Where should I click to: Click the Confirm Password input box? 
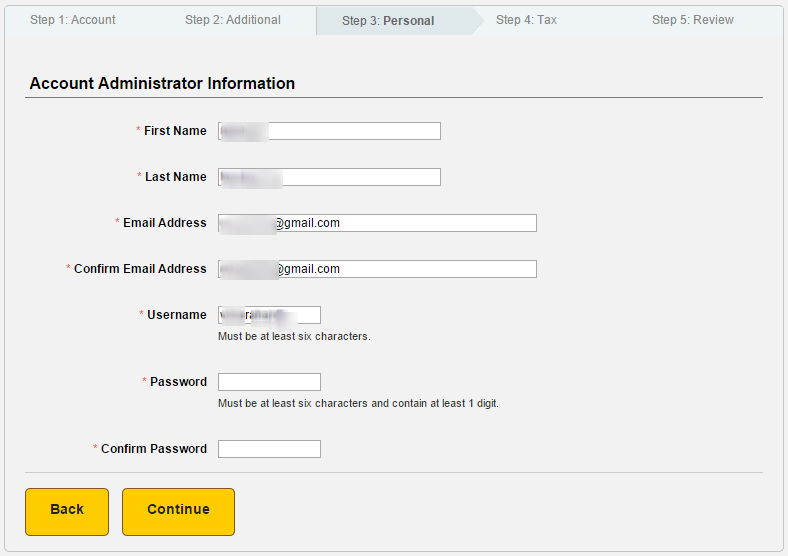point(269,449)
